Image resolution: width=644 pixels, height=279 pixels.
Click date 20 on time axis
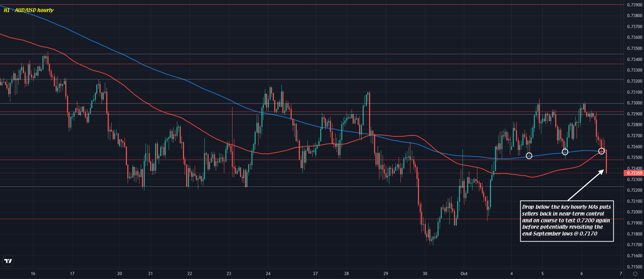tap(119, 274)
